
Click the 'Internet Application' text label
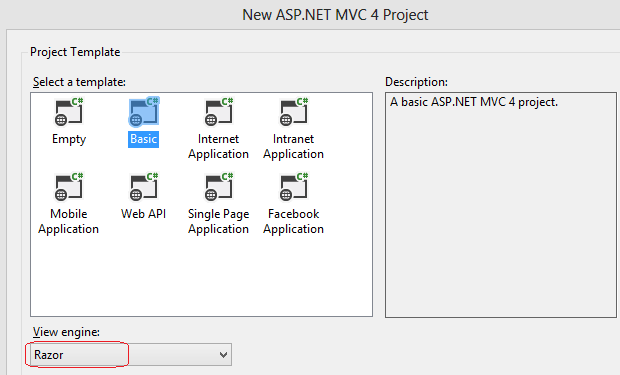tap(219, 146)
